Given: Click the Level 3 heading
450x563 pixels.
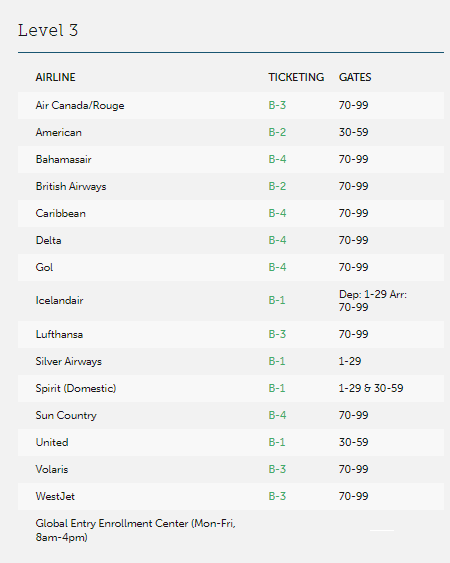Looking at the screenshot, I should [x=48, y=30].
